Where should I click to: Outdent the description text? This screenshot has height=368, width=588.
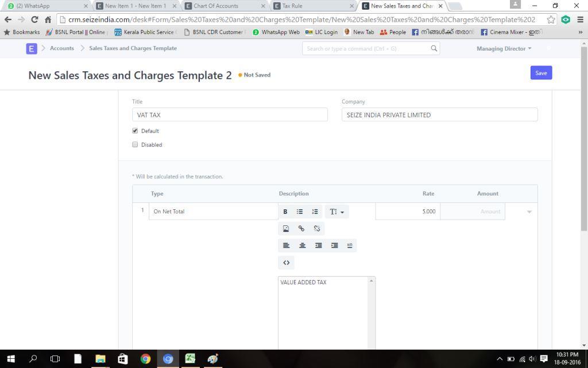(x=318, y=246)
